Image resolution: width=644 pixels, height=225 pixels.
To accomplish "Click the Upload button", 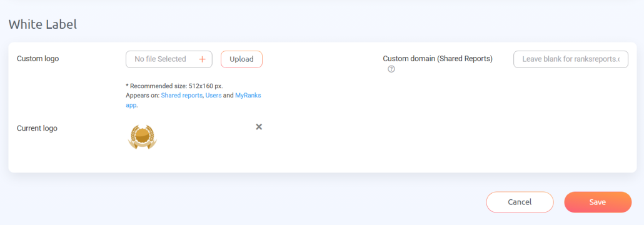I will coord(241,59).
